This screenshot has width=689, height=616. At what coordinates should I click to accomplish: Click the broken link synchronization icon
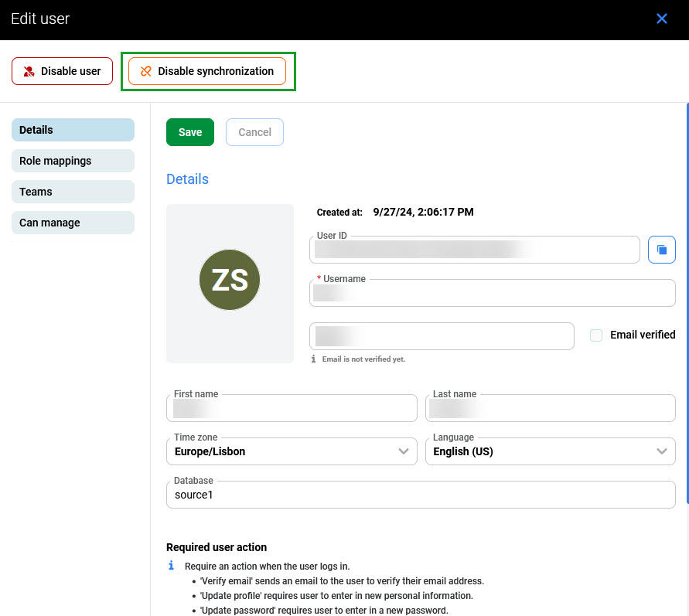(145, 71)
